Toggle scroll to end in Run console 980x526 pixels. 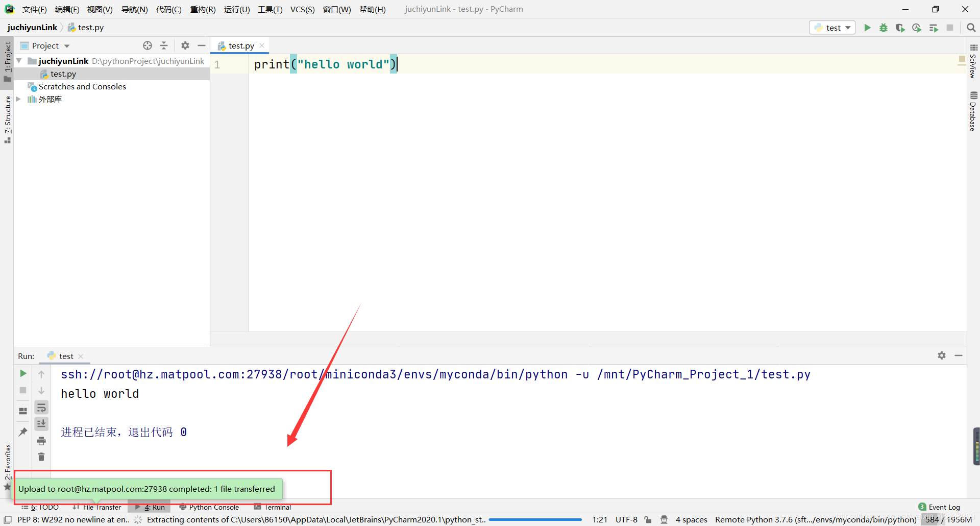[x=41, y=423]
